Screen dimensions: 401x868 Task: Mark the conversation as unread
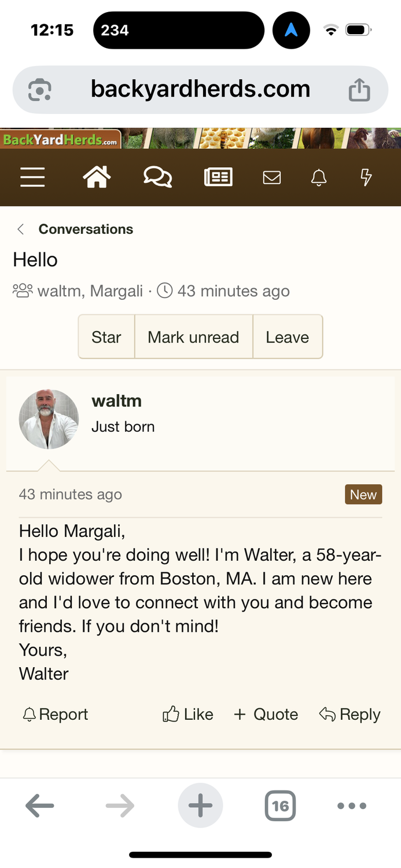[x=193, y=337]
